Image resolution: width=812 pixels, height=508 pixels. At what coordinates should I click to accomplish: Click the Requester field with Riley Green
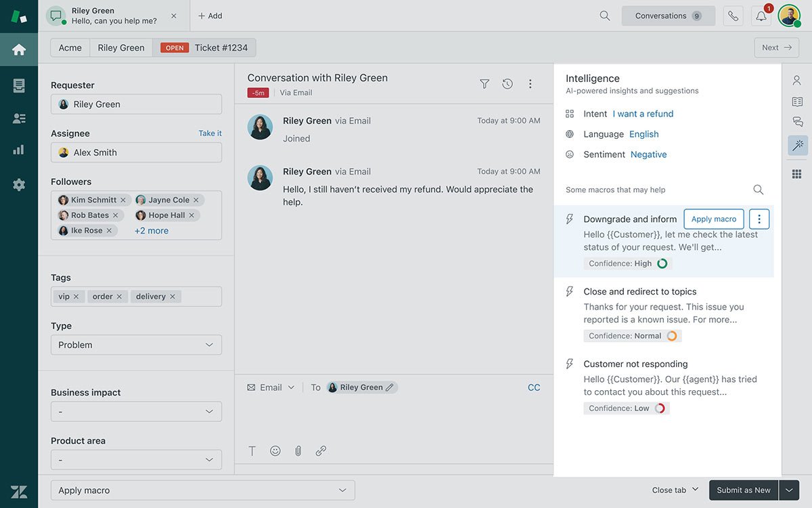[136, 104]
